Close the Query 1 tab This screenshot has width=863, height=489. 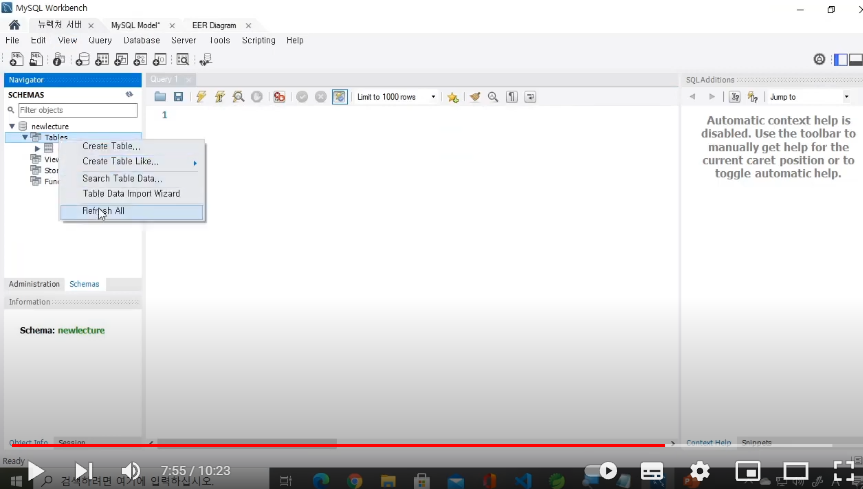pos(188,80)
